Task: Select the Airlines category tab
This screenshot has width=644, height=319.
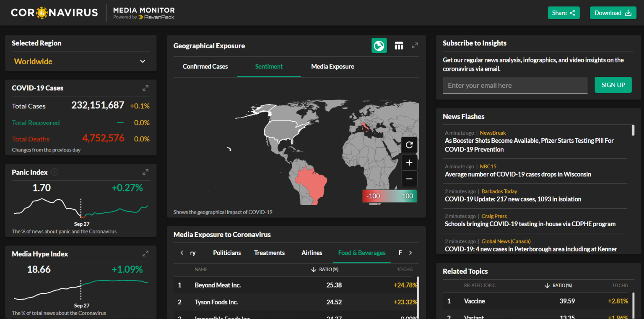Action: [312, 253]
